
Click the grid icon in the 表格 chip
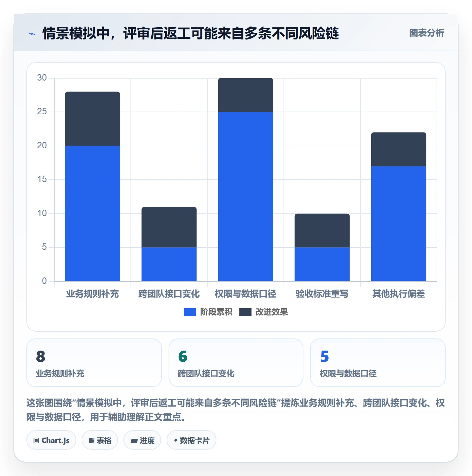[91, 441]
